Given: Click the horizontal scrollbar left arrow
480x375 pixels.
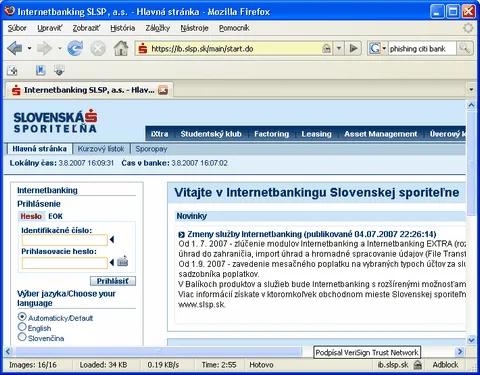Looking at the screenshot, I should (8, 351).
